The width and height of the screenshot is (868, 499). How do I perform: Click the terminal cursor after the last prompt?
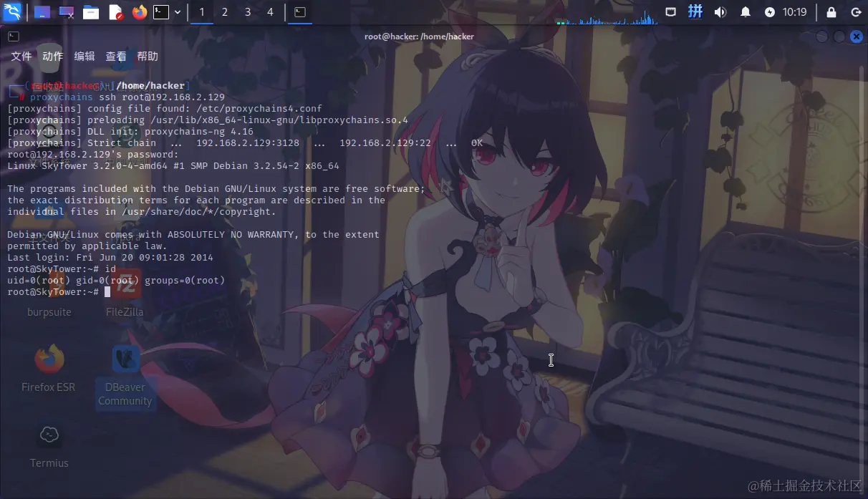(x=107, y=292)
